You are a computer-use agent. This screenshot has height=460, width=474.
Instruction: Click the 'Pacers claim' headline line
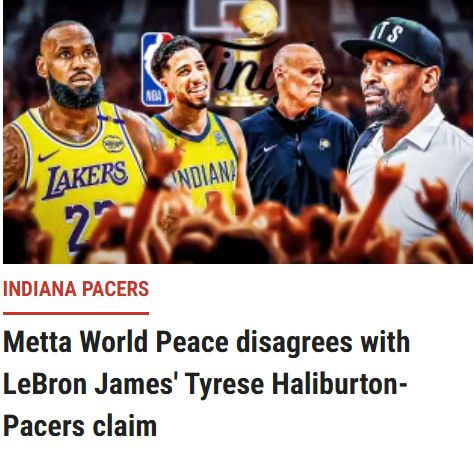point(80,426)
